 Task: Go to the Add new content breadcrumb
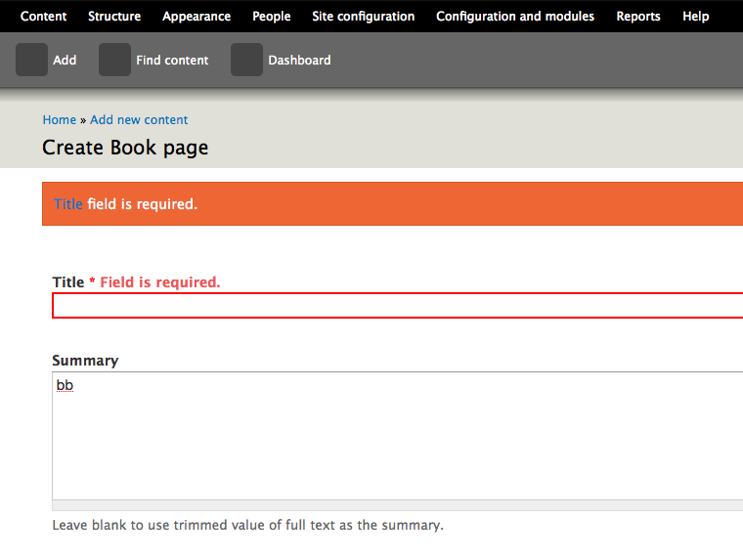(x=139, y=120)
